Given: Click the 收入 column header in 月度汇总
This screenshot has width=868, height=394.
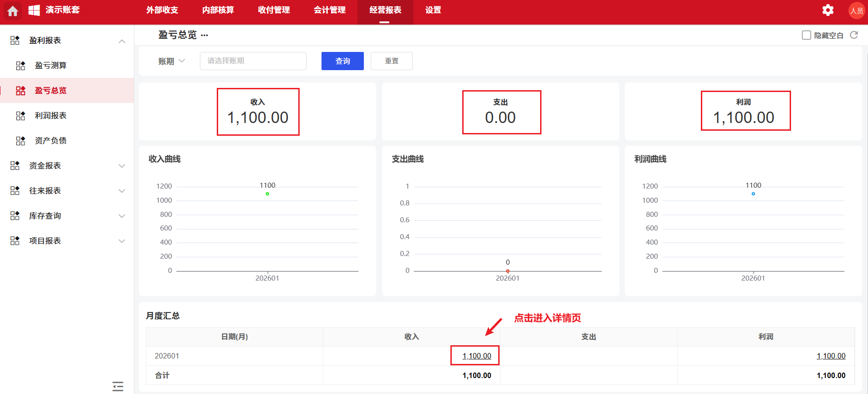Looking at the screenshot, I should (x=412, y=337).
